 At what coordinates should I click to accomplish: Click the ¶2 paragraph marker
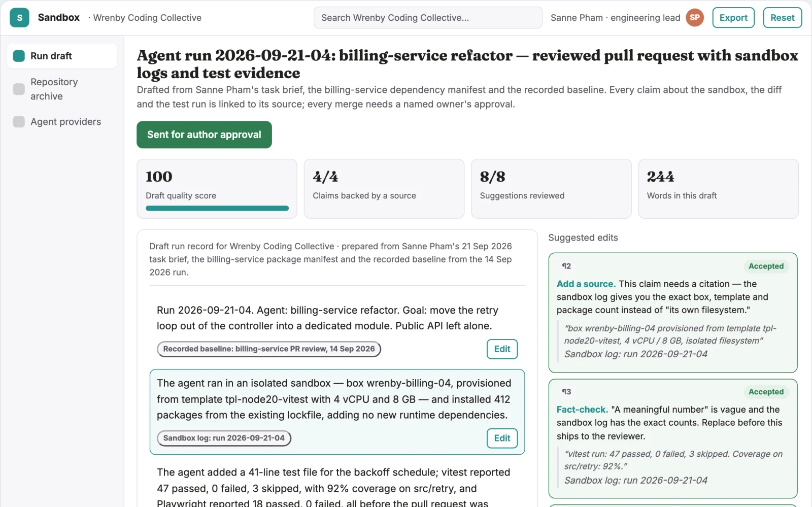tap(566, 266)
